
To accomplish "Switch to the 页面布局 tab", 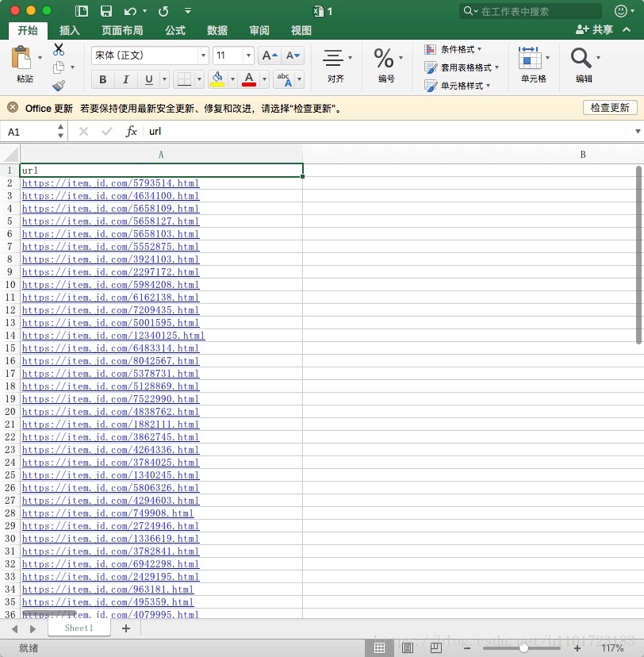I will (x=122, y=30).
